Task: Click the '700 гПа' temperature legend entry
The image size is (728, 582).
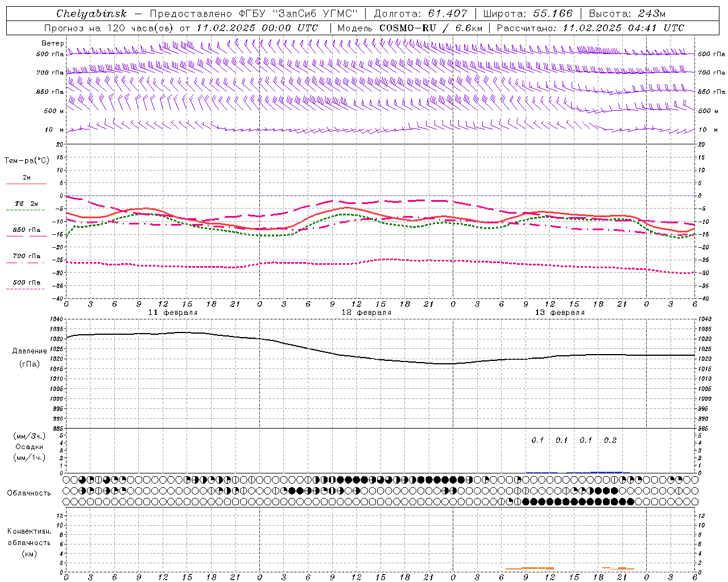Action: tap(27, 256)
